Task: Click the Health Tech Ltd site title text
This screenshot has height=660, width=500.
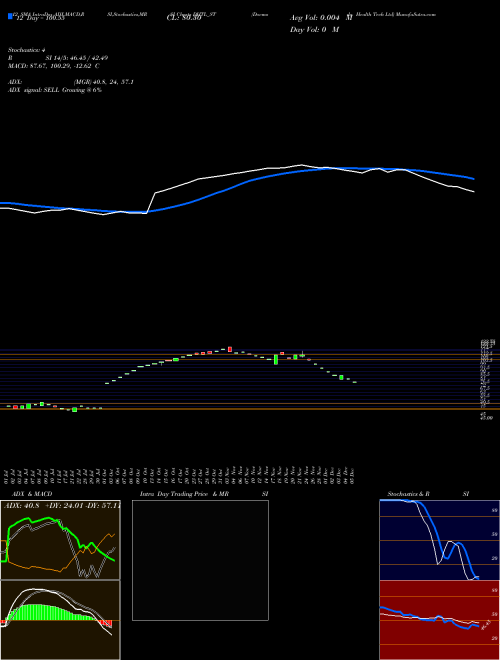Action: pos(396,14)
